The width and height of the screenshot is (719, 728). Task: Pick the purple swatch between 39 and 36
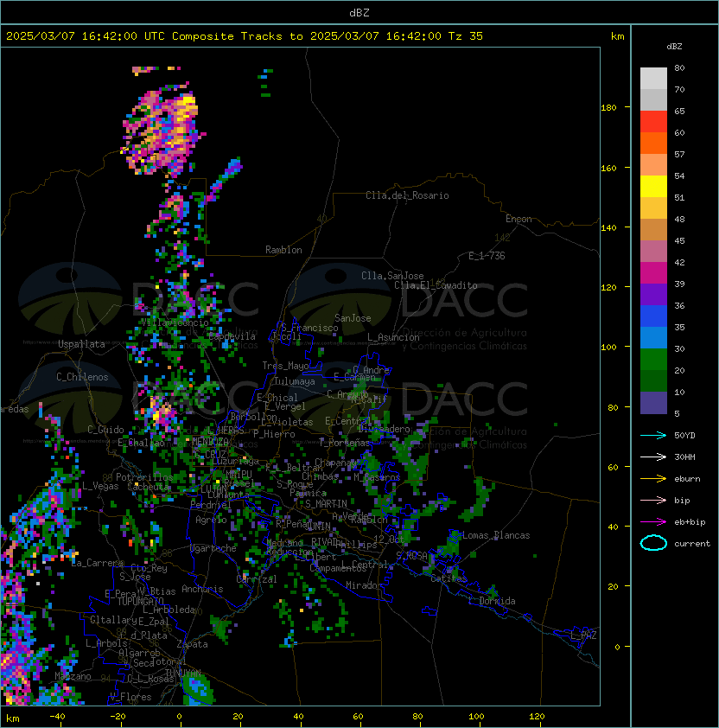[x=653, y=294]
